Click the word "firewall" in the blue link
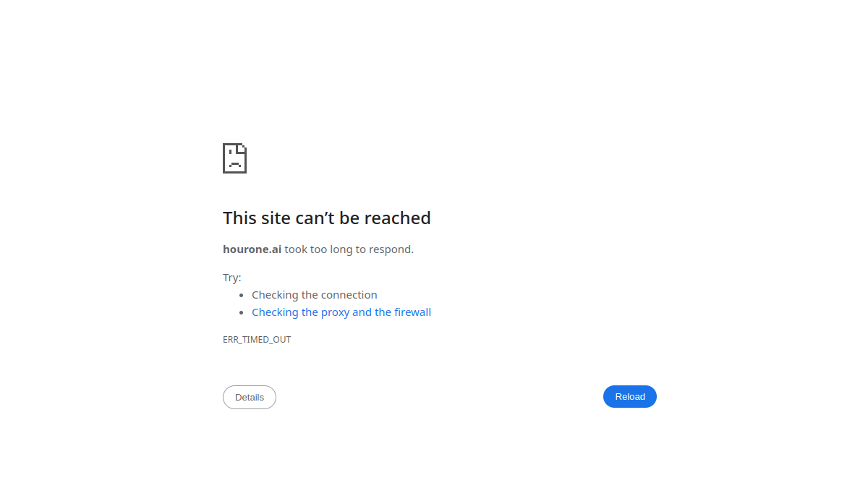 (412, 312)
